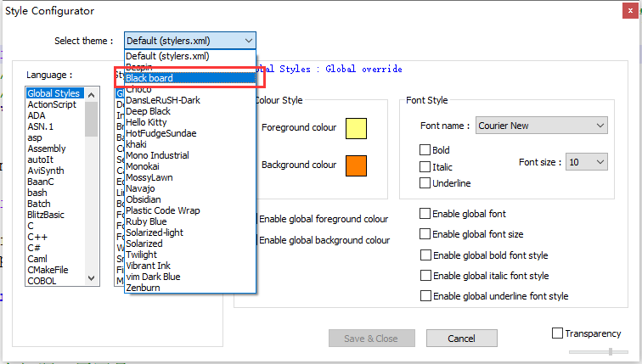This screenshot has width=642, height=364.
Task: Adjust the transparency slider handle
Action: [611, 352]
